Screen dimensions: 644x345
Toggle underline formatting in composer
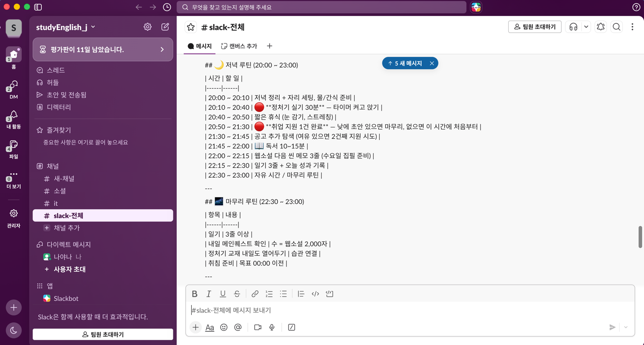tap(223, 294)
